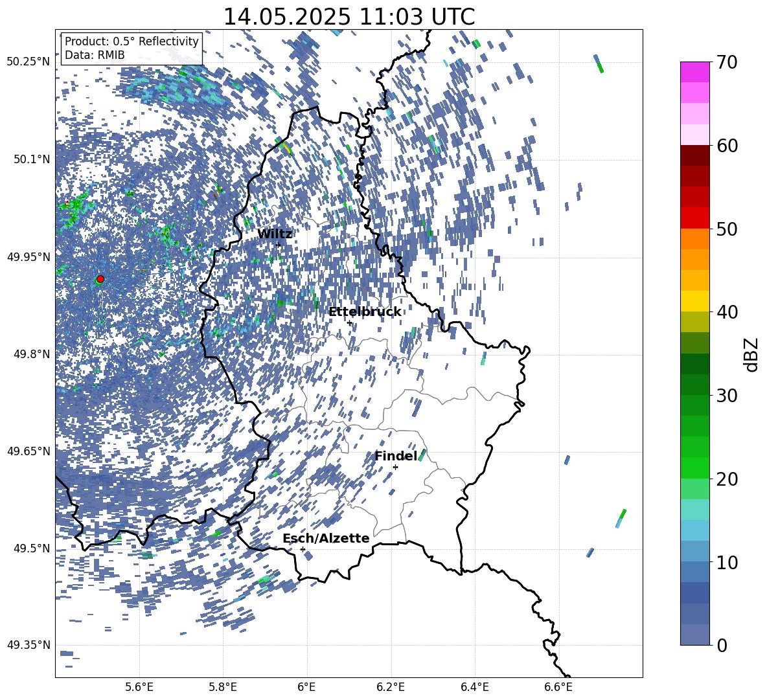
Task: Click the magenta 70 dBZ colorbar segment
Action: [x=694, y=73]
